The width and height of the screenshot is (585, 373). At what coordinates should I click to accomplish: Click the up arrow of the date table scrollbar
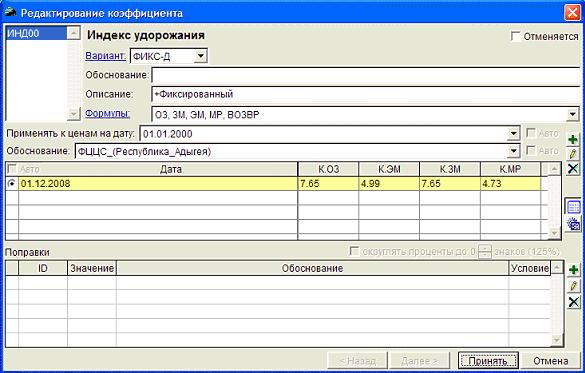(x=554, y=169)
